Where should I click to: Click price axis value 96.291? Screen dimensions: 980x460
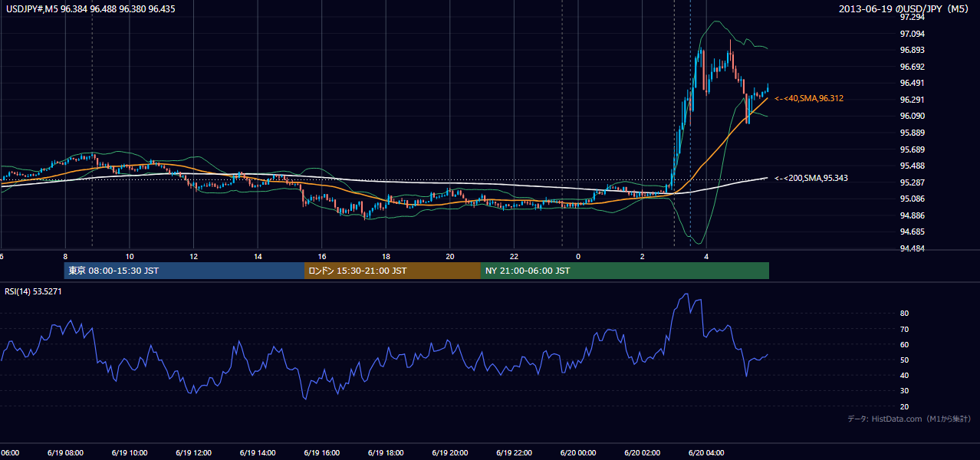(912, 100)
